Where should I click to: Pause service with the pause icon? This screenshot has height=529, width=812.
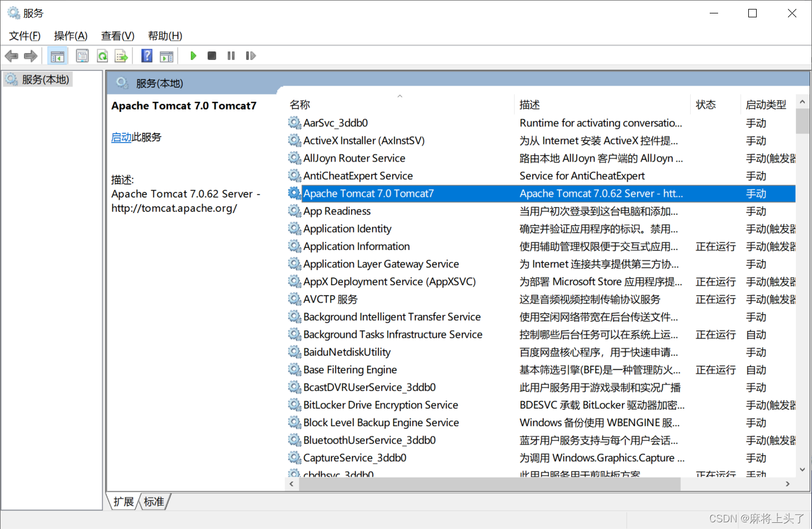[231, 56]
